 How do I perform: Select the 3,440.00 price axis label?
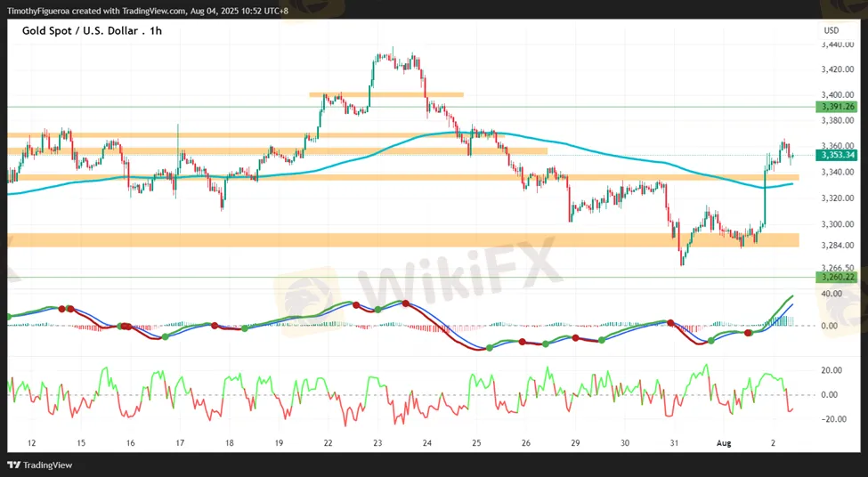838,44
